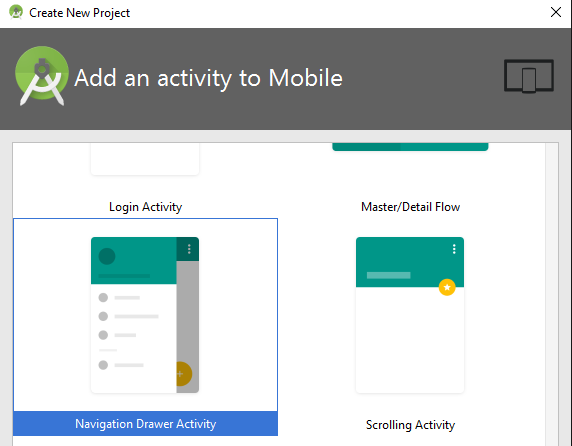The width and height of the screenshot is (572, 446).
Task: Choose the Master/Detail Flow label
Action: [x=410, y=207]
